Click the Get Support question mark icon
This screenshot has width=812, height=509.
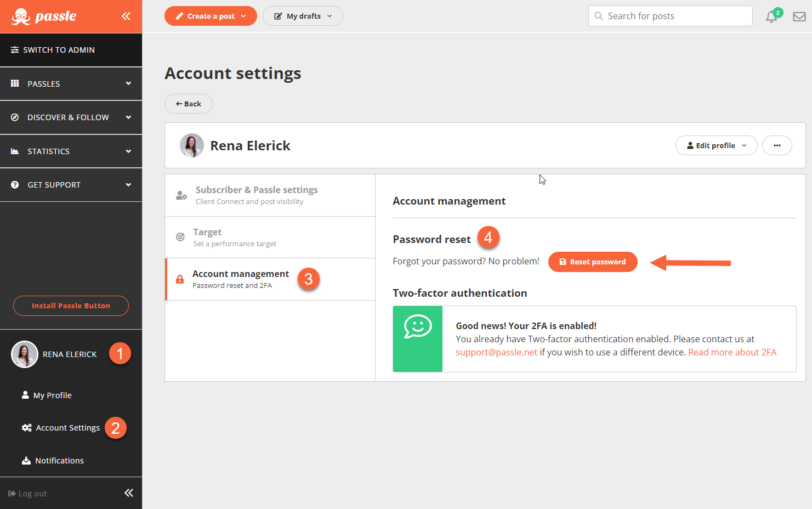click(x=15, y=185)
